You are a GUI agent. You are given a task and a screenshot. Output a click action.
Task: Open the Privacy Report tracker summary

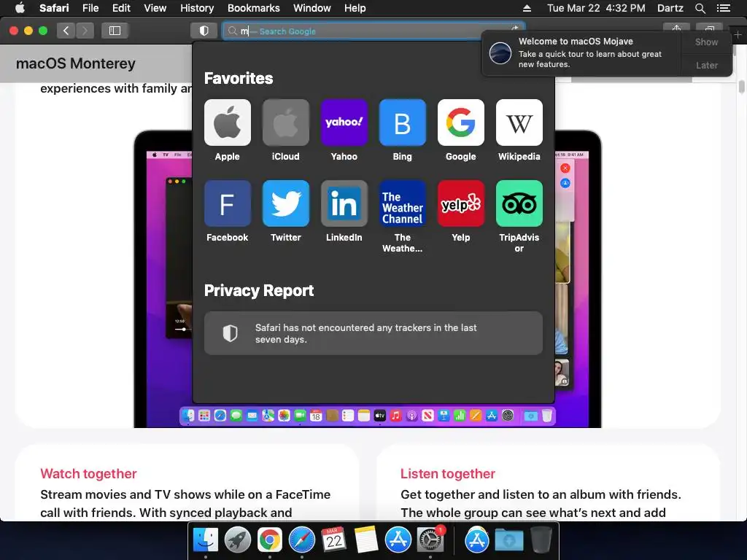click(x=373, y=333)
